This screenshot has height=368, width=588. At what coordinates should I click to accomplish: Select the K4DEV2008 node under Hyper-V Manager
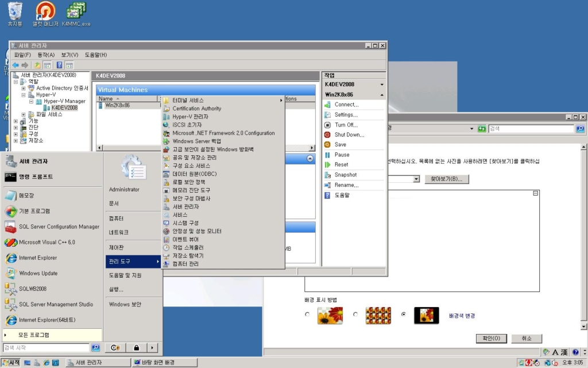64,108
